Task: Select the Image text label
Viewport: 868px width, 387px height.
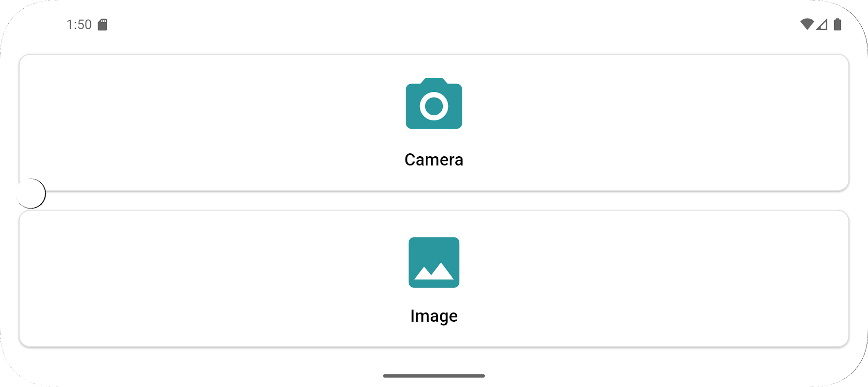Action: click(x=434, y=316)
